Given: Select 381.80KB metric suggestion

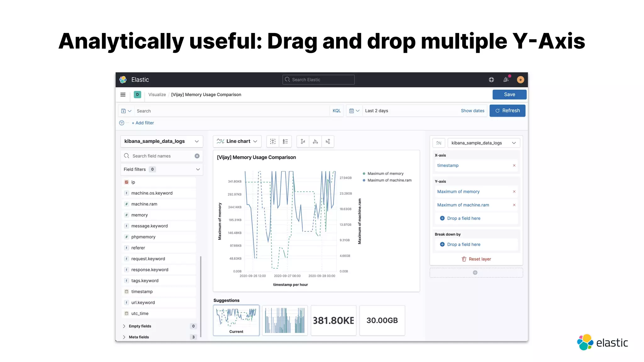Looking at the screenshot, I should coord(334,321).
